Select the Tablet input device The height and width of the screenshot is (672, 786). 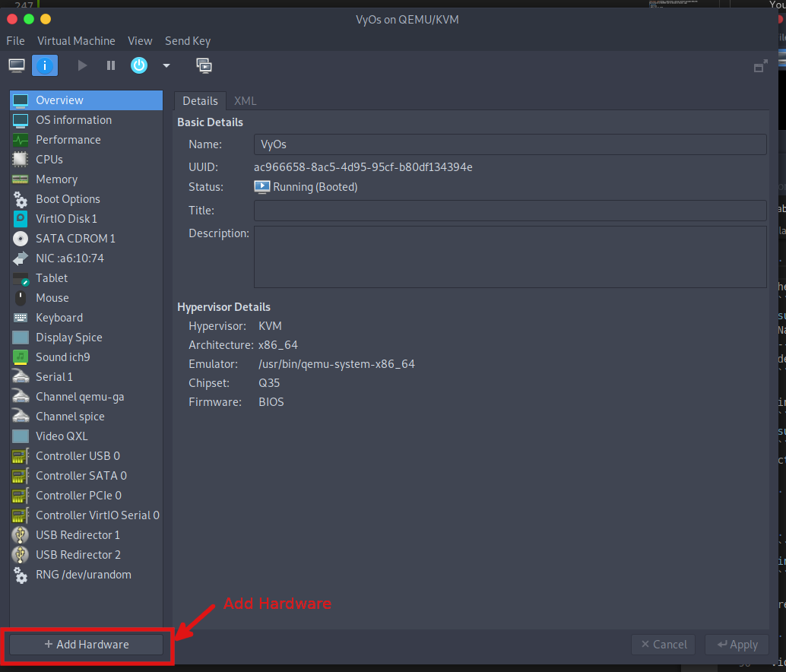click(x=86, y=278)
